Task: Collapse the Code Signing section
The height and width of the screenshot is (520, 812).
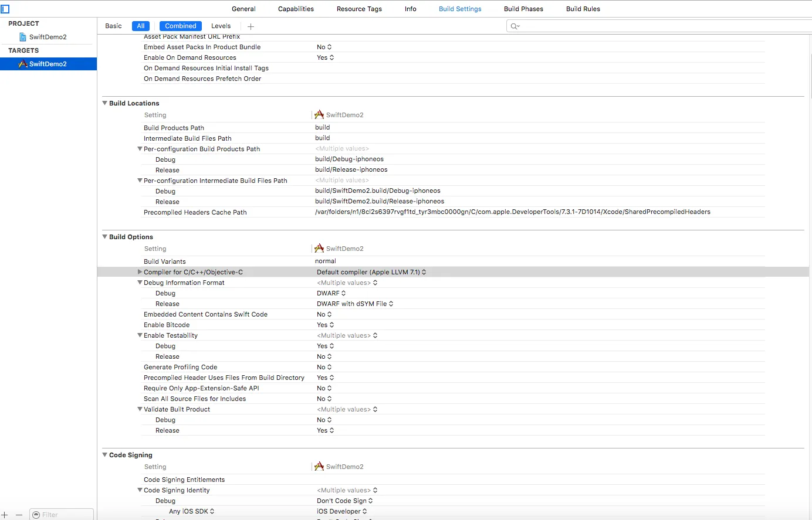Action: pyautogui.click(x=105, y=455)
